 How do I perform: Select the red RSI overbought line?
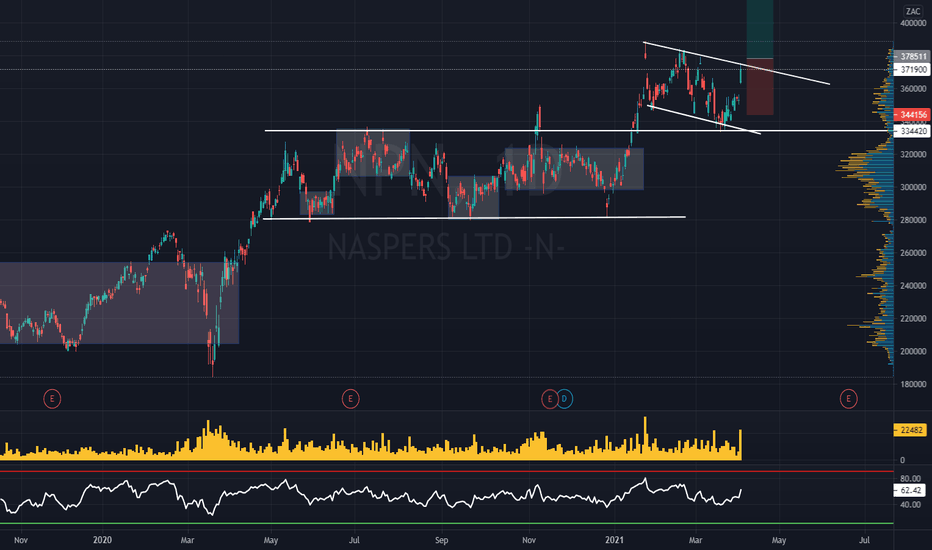pos(446,472)
